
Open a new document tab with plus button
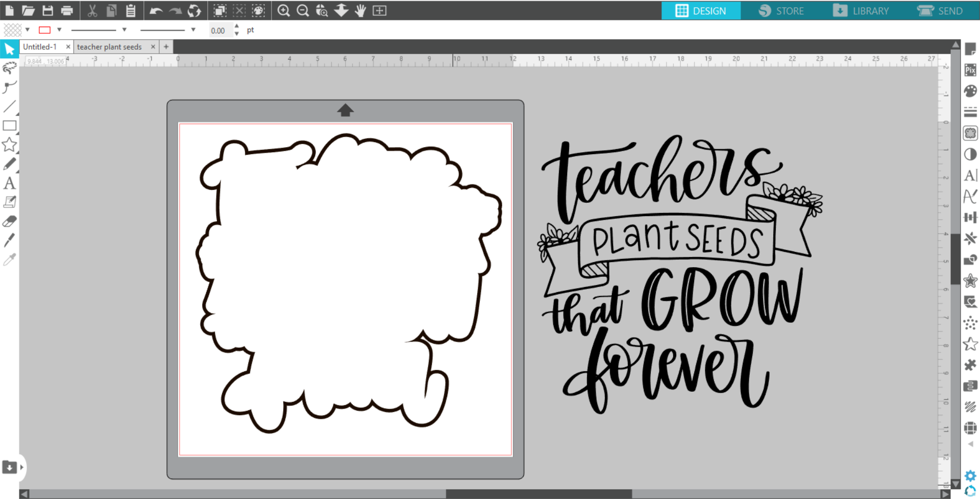coord(166,46)
